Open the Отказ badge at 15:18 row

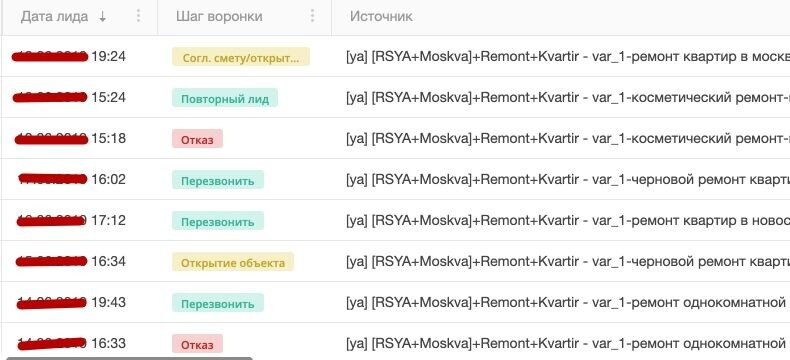pyautogui.click(x=197, y=138)
